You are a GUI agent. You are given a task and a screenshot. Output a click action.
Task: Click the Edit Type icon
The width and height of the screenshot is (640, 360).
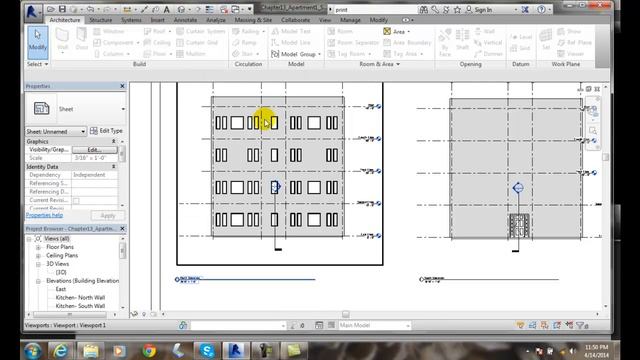pos(94,131)
